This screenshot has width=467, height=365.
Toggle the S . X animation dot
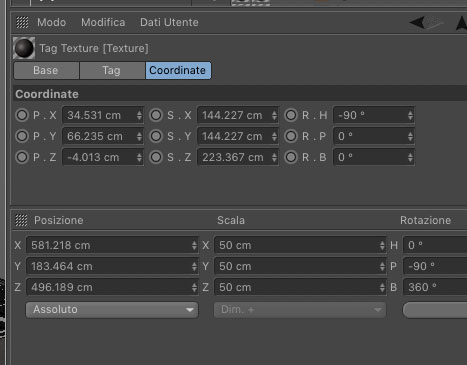coord(156,115)
